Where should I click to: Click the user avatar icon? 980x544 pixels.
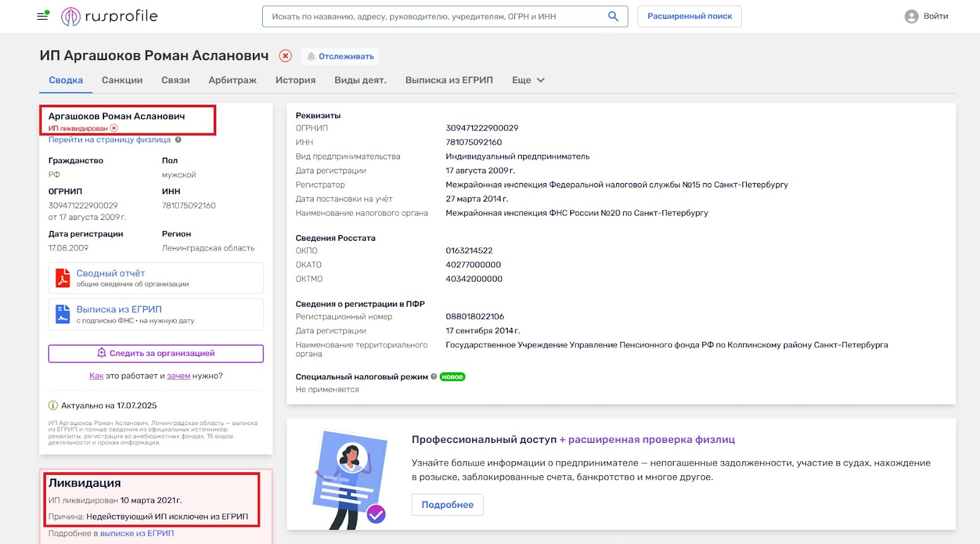pyautogui.click(x=911, y=17)
